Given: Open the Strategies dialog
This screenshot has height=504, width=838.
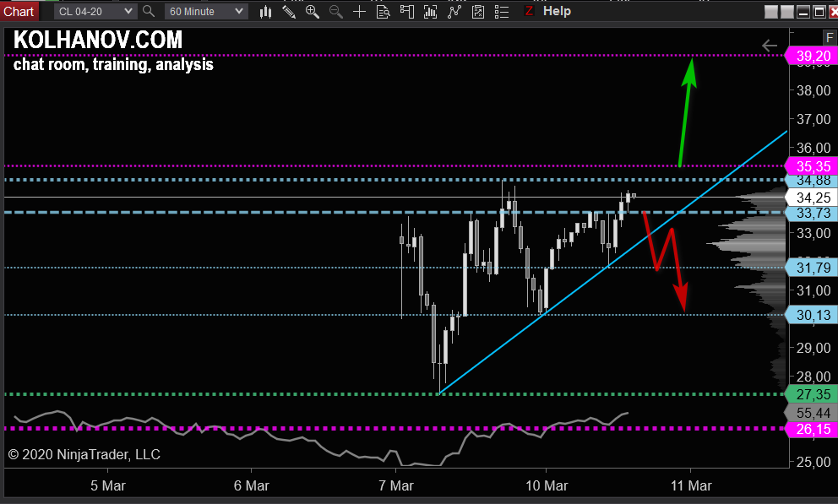Looking at the screenshot, I should click(479, 11).
